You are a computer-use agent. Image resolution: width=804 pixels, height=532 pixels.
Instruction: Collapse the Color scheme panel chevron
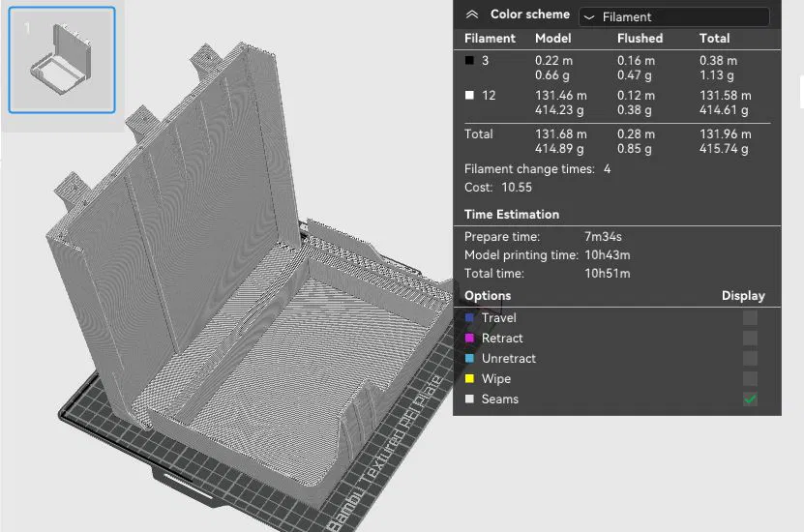coord(472,15)
